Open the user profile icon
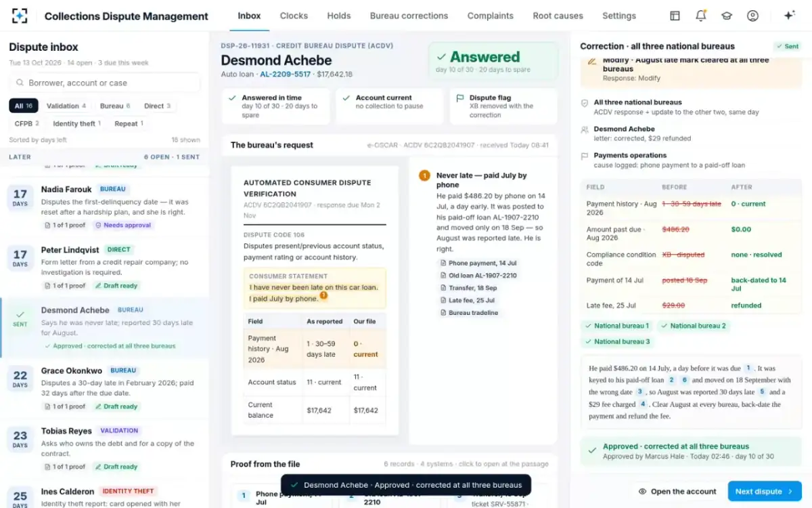812x508 pixels. (x=752, y=16)
